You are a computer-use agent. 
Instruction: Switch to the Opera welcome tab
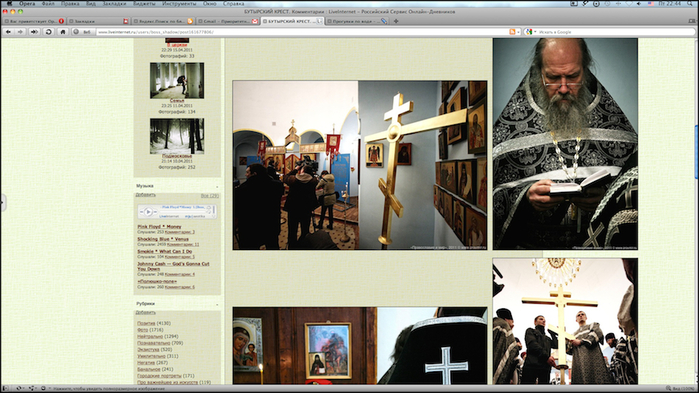pos(34,21)
